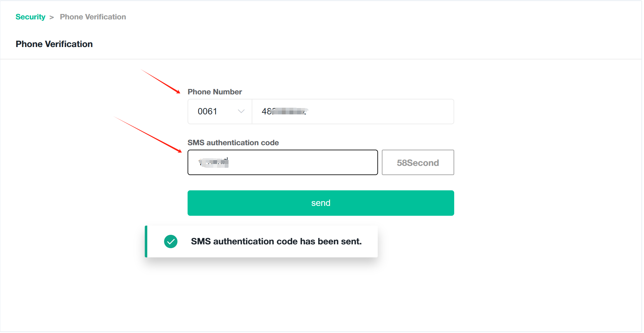Click the blurred phone number digits

(x=285, y=111)
